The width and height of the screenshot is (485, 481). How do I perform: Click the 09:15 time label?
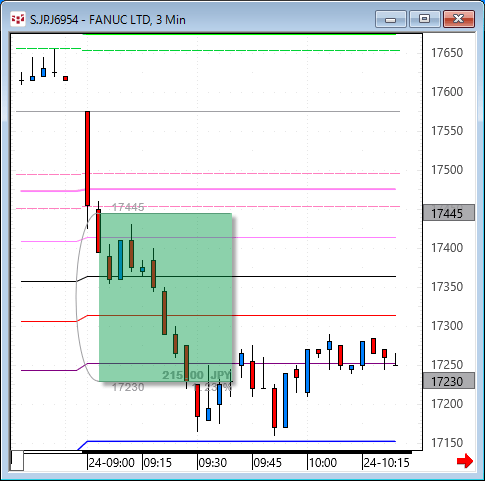coord(157,463)
